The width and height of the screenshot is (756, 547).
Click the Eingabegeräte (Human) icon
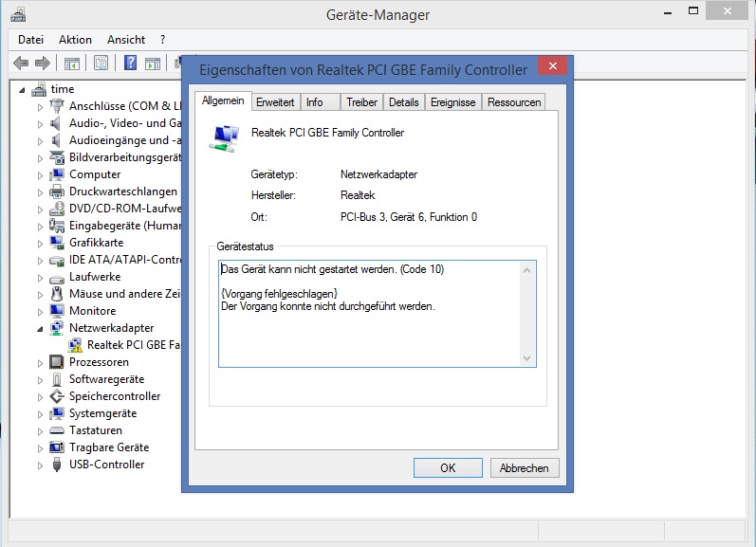tap(57, 226)
